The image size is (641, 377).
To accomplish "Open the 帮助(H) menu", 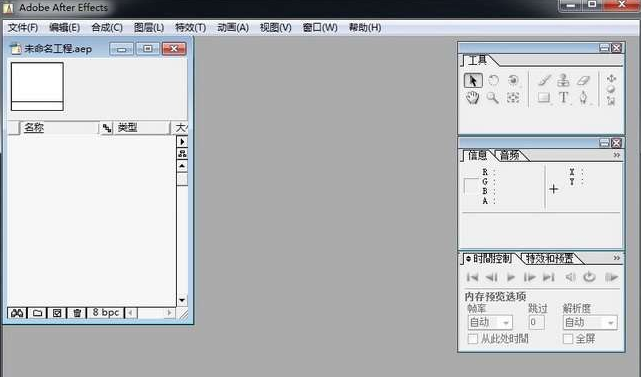I will click(x=365, y=27).
